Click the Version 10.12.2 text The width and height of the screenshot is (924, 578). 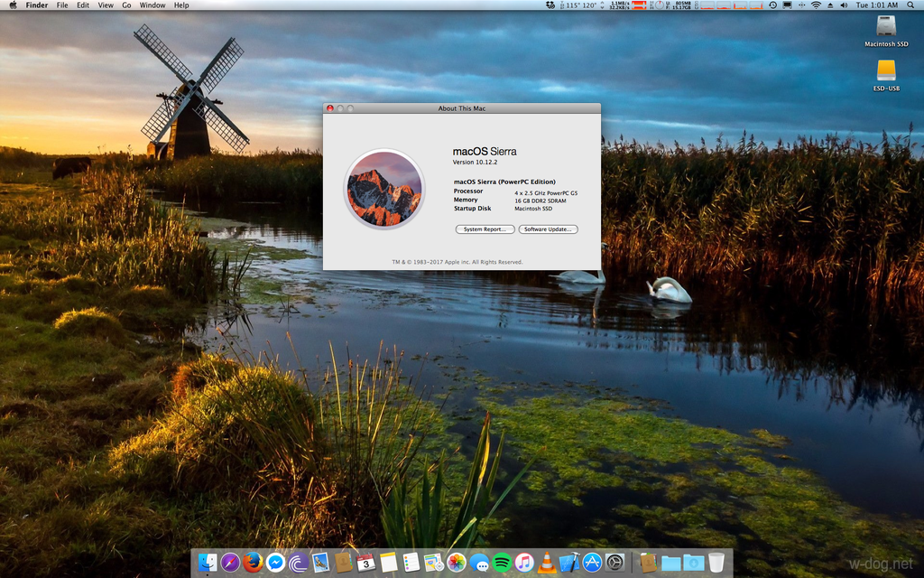pos(475,163)
